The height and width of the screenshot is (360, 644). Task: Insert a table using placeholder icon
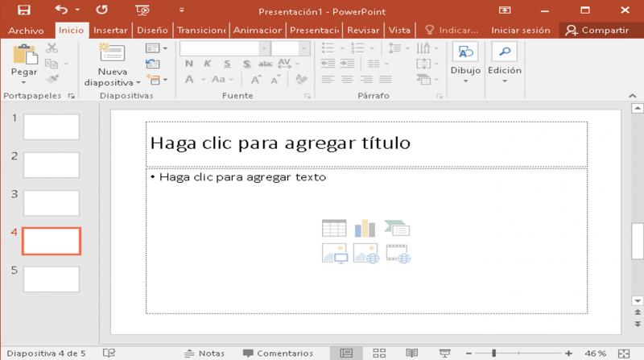334,228
